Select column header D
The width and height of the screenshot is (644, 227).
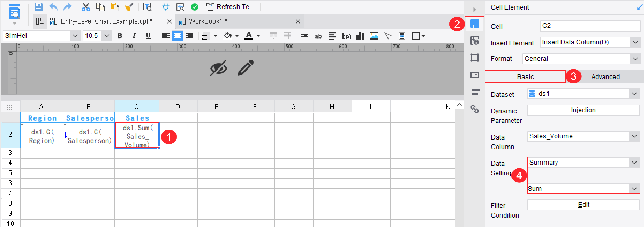[178, 107]
